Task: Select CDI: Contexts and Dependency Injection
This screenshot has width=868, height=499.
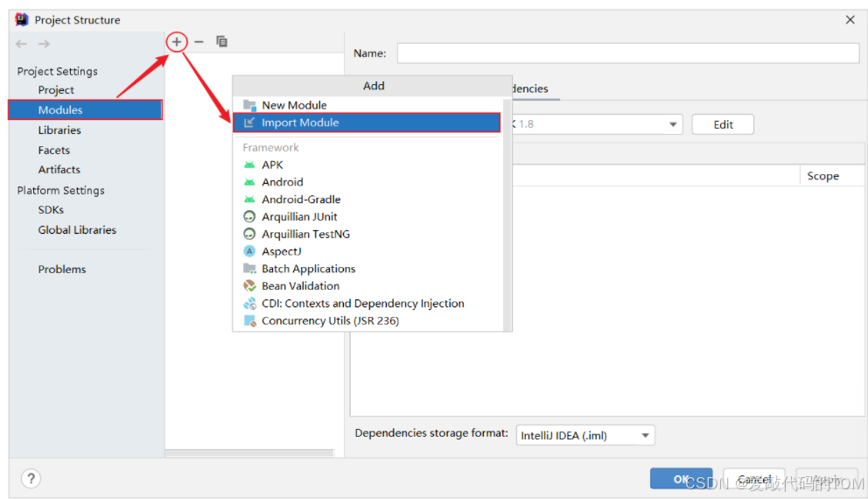Action: (367, 304)
